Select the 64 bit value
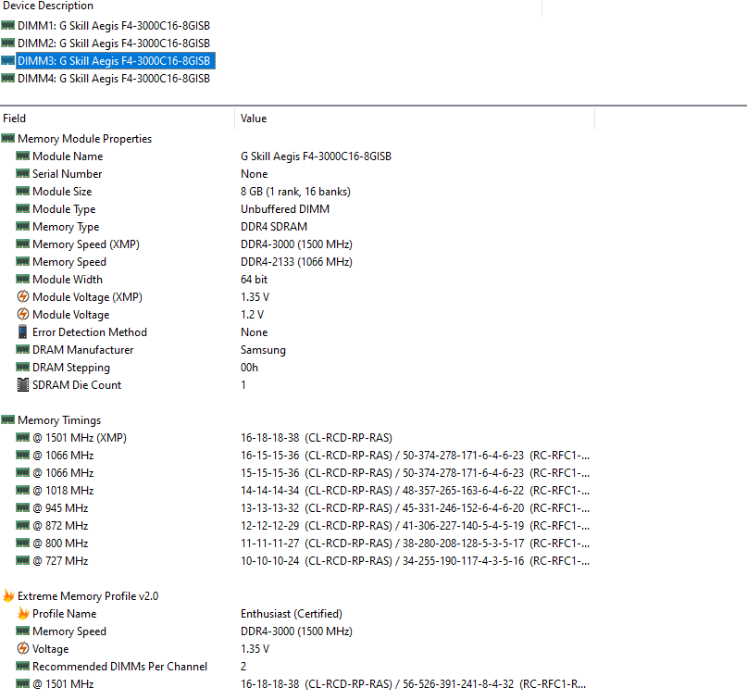The image size is (747, 700). coord(254,280)
